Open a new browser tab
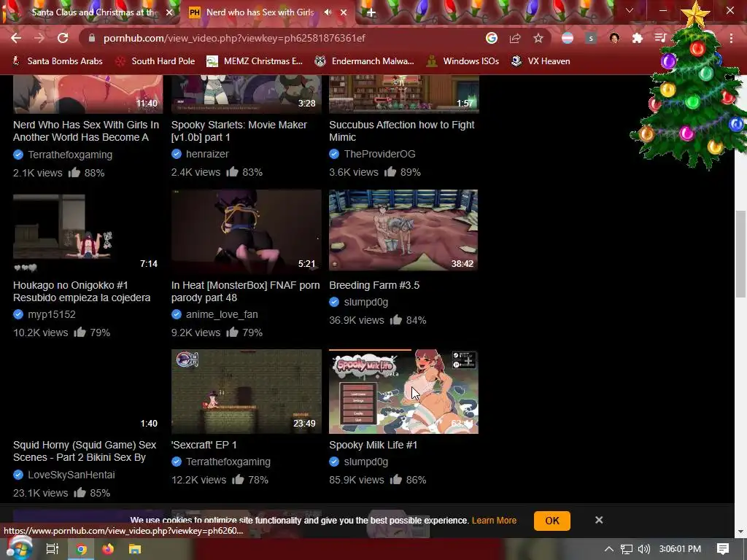 371,12
